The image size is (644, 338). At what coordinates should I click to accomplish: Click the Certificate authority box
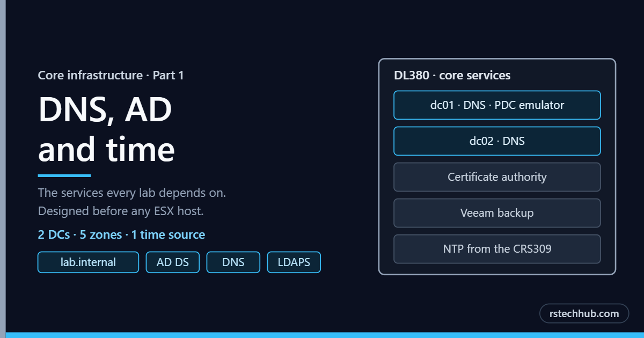point(497,177)
